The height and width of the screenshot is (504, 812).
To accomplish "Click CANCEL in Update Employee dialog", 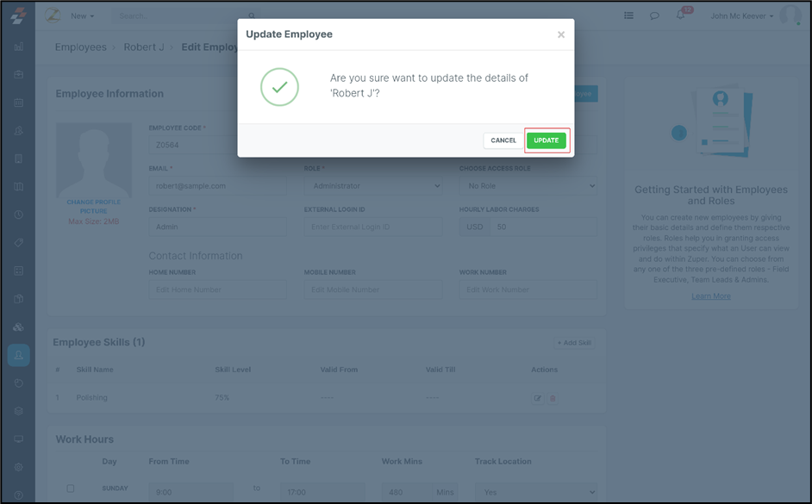I will pos(503,140).
